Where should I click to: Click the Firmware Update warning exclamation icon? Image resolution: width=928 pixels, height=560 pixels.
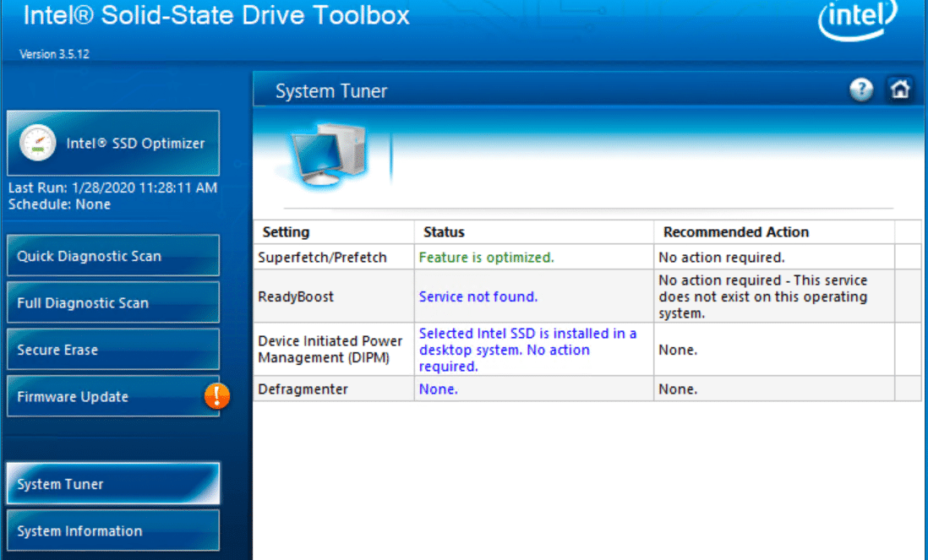pos(216,396)
